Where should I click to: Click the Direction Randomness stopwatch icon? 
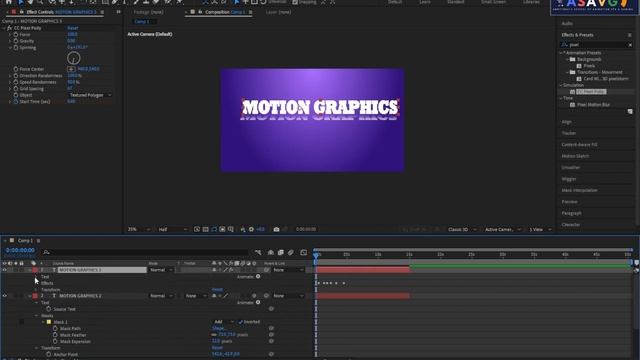pos(16,76)
